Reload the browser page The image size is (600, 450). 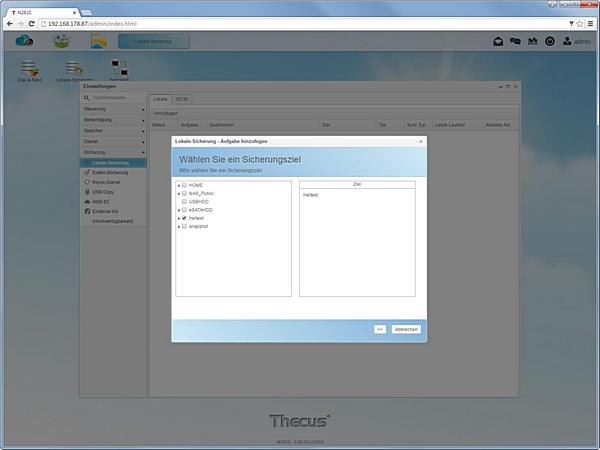(32, 24)
